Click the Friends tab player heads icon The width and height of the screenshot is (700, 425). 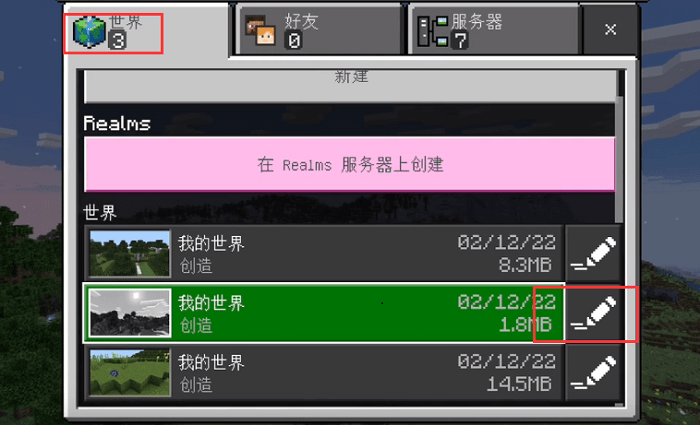tap(261, 31)
